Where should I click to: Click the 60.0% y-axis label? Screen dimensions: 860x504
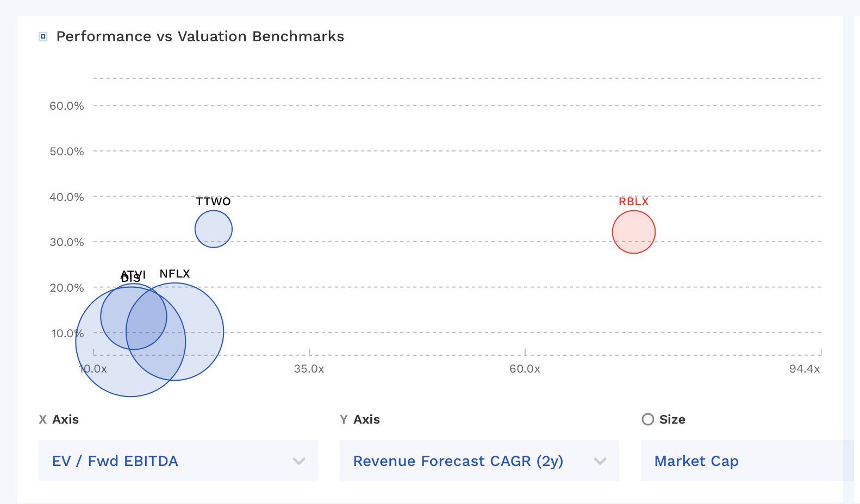point(67,106)
